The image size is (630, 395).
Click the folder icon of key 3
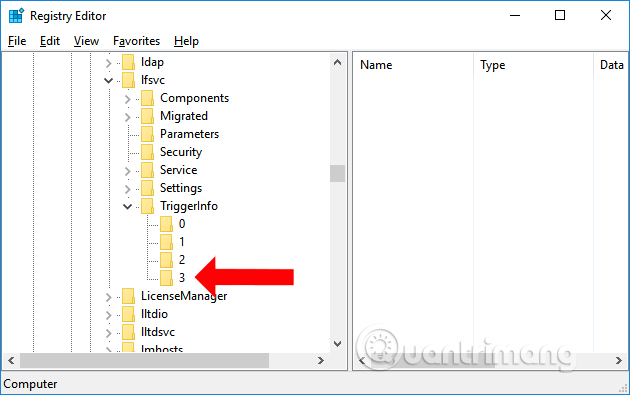coord(166,278)
